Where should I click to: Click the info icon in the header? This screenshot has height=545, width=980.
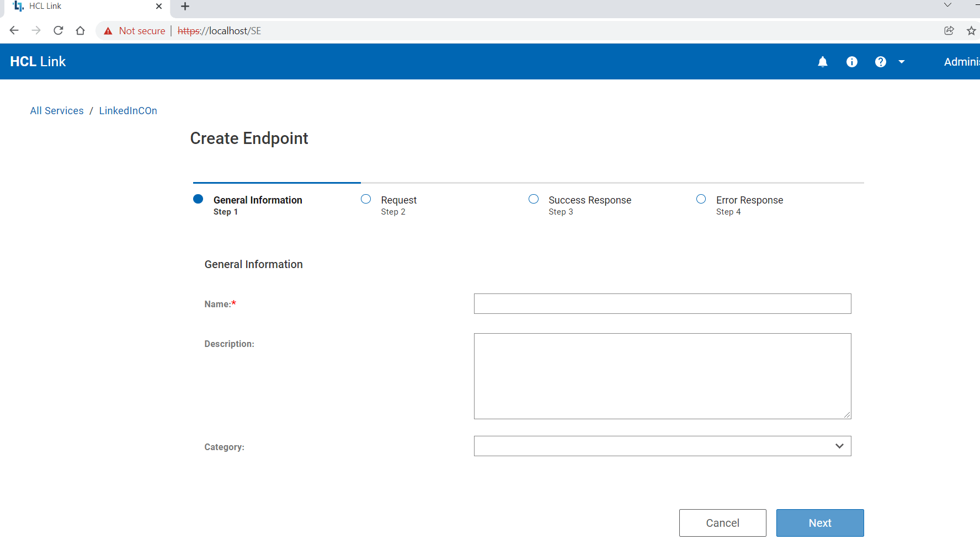852,62
